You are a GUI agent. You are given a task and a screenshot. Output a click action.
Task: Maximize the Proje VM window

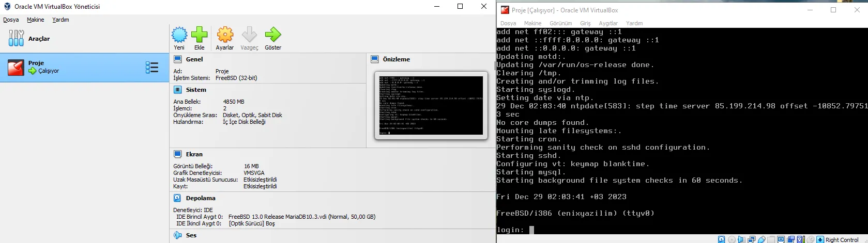pos(833,10)
